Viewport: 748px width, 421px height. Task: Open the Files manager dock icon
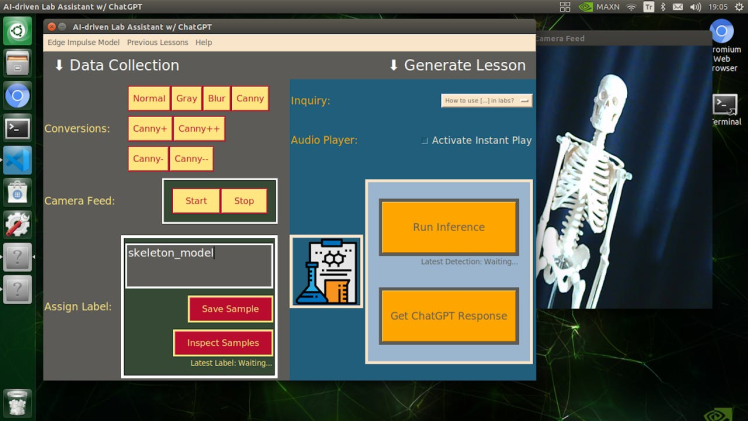pyautogui.click(x=18, y=63)
